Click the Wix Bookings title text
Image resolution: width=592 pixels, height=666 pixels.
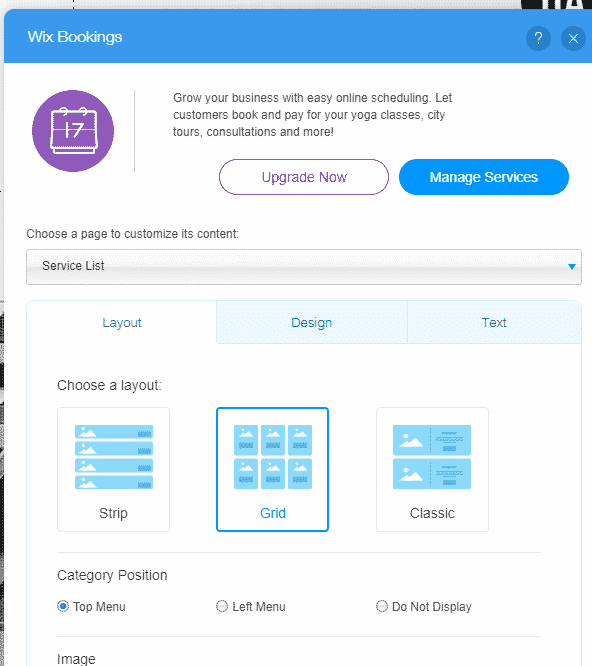point(75,37)
